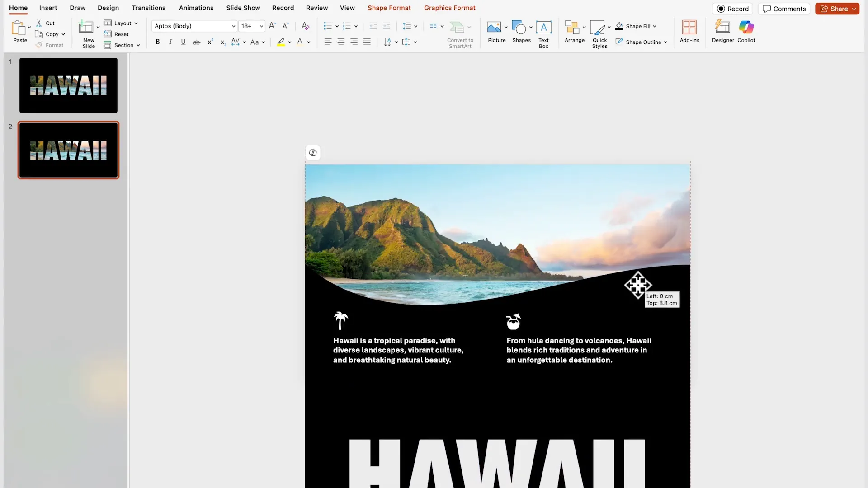
Task: Align text left
Action: point(328,42)
